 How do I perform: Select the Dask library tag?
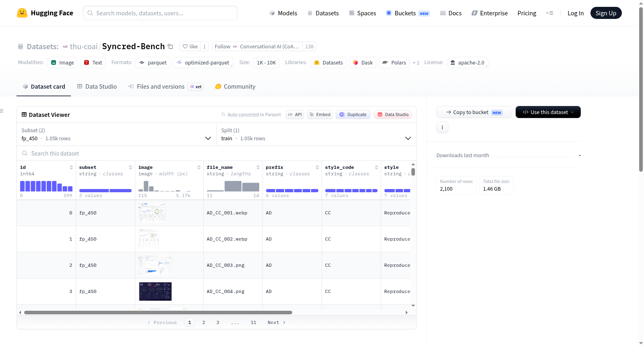pyautogui.click(x=363, y=62)
